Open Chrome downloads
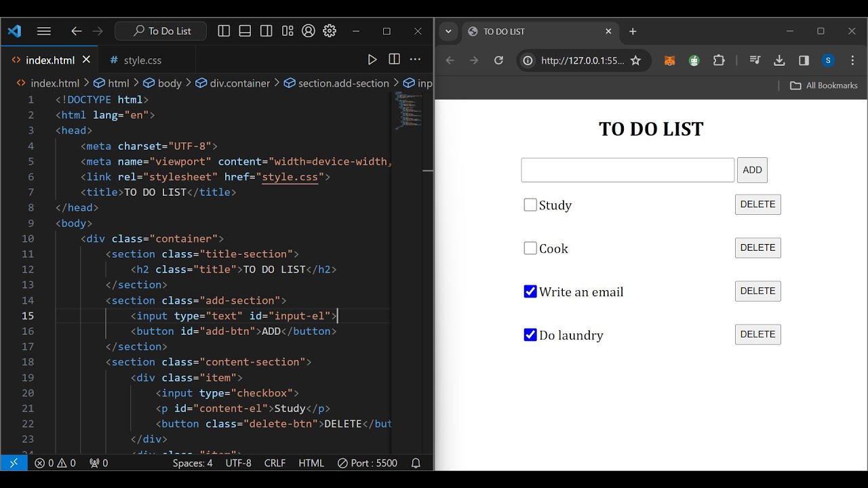This screenshot has height=488, width=868. pos(779,60)
